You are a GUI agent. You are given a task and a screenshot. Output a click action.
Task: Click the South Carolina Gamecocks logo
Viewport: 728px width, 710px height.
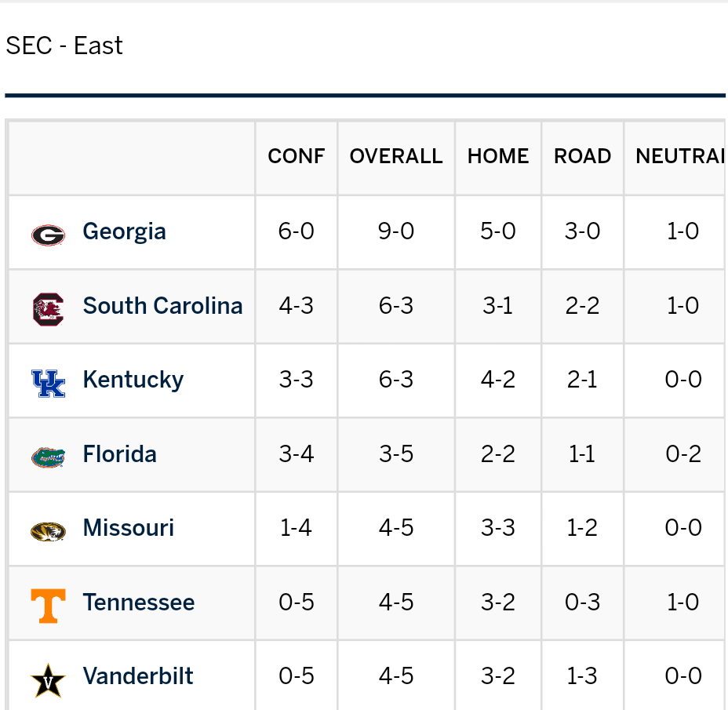(48, 308)
